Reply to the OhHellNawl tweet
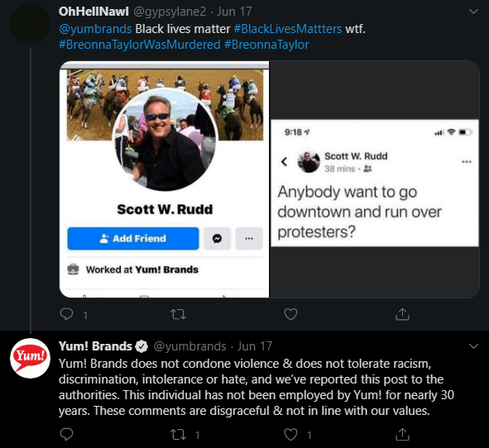This screenshot has width=489, height=448. pyautogui.click(x=66, y=314)
